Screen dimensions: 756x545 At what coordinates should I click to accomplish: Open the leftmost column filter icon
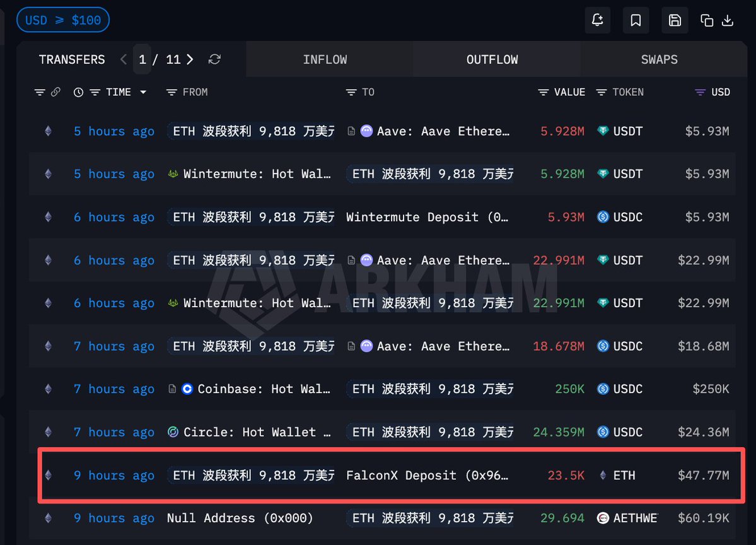40,92
